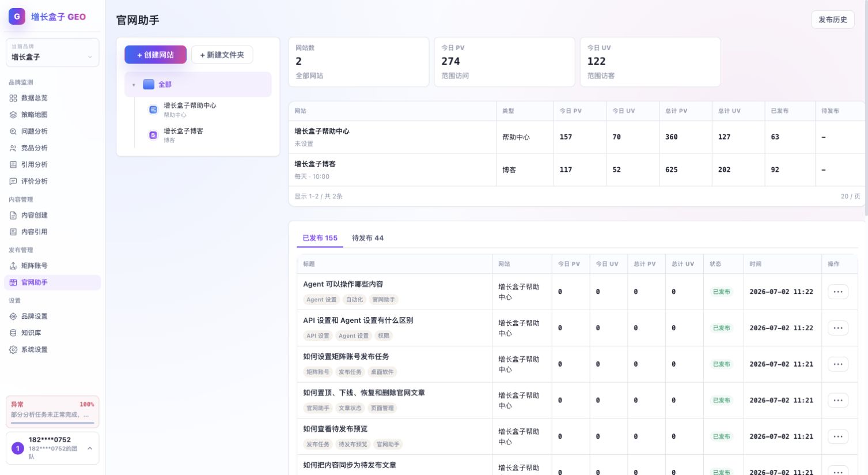Go to 知识库 menu item
Image resolution: width=868 pixels, height=475 pixels.
point(52,333)
